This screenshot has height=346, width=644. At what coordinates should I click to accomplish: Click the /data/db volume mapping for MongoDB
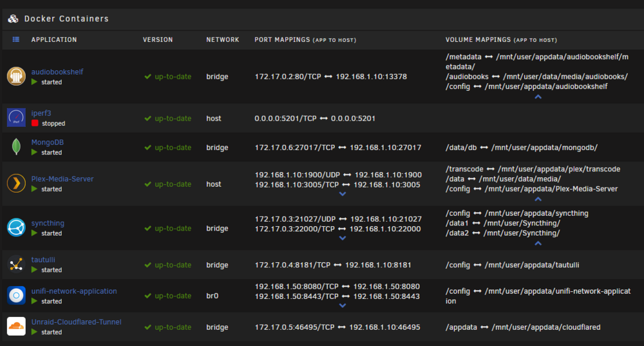pos(522,148)
